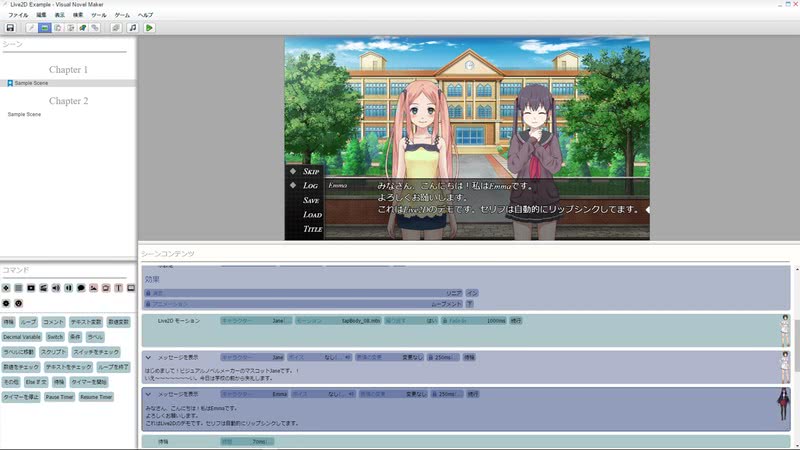
Task: Select the video screen command category icon
Action: [x=31, y=288]
